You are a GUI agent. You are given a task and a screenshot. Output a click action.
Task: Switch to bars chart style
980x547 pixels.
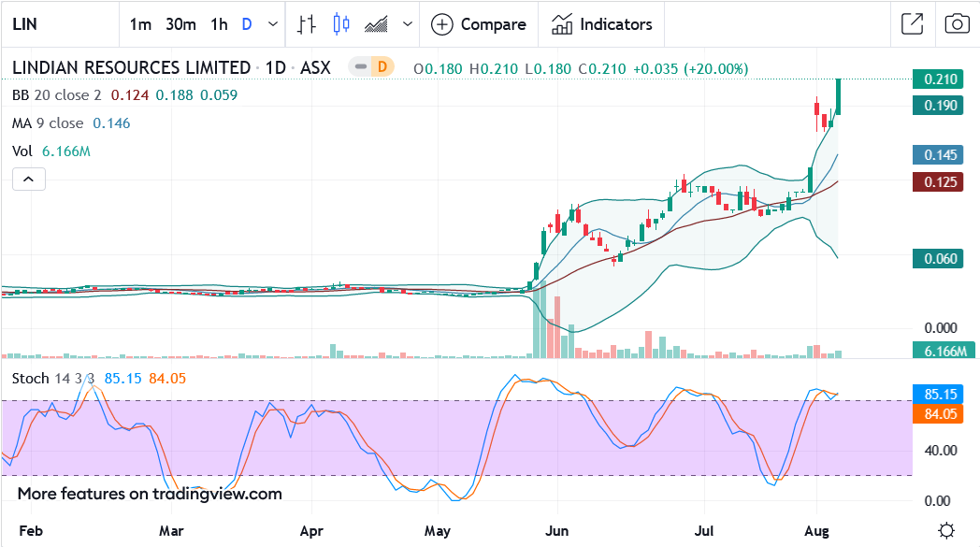coord(307,24)
